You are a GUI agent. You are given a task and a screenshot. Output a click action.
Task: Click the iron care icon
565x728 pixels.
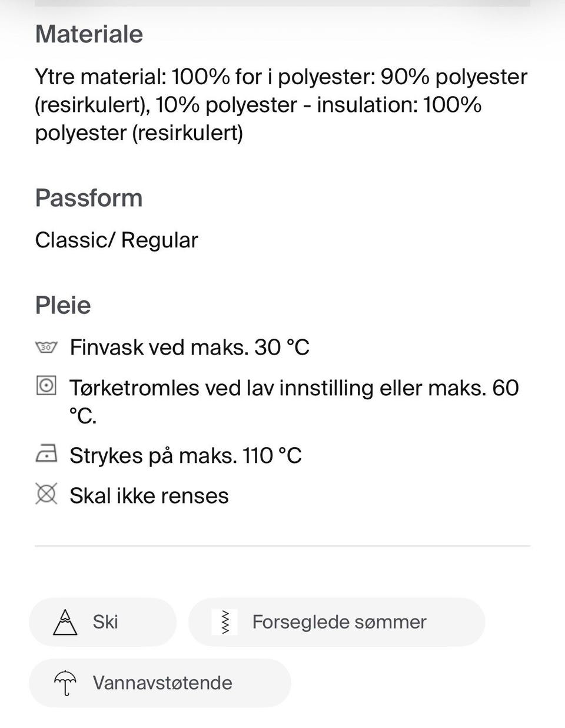click(46, 455)
